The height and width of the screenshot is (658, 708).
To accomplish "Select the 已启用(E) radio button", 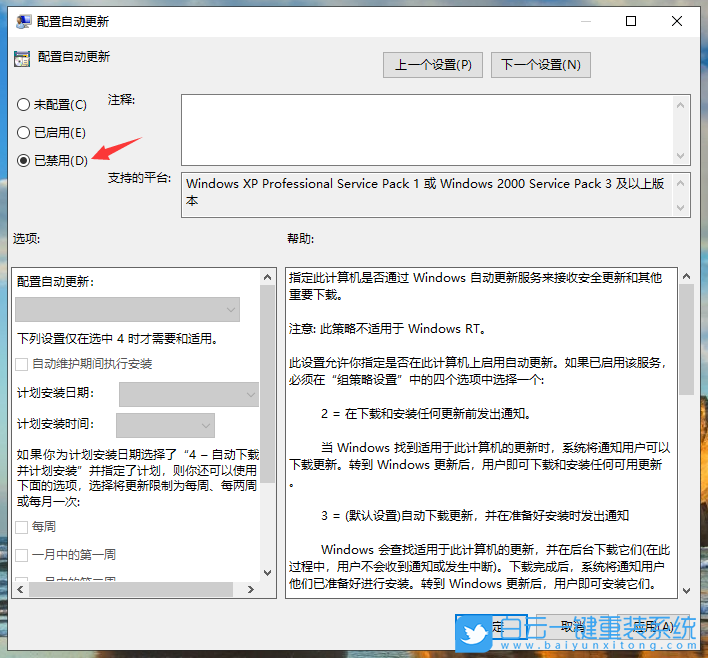I will click(x=23, y=133).
